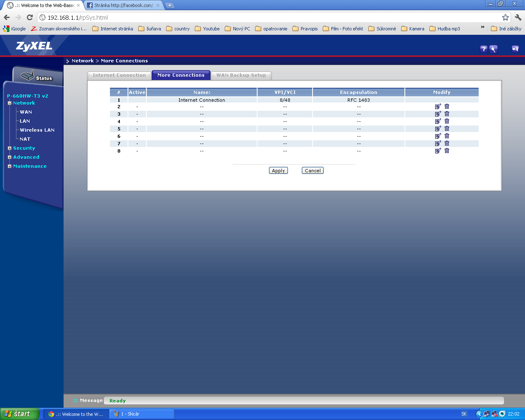Edit connection row 4
525x420 pixels.
(x=438, y=121)
